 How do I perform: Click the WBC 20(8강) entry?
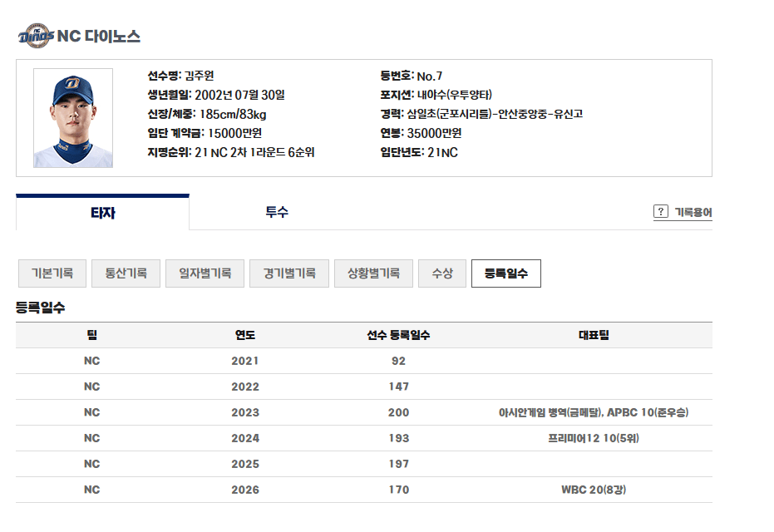coord(594,490)
